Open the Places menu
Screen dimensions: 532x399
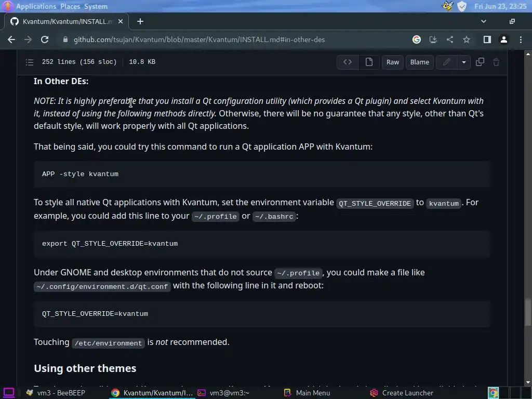coord(70,6)
